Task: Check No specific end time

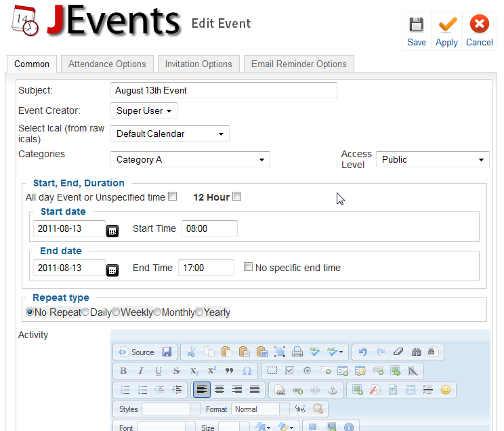Action: click(248, 266)
